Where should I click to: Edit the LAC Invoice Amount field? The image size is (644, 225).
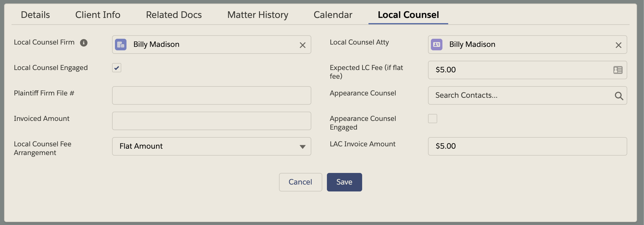(x=527, y=146)
